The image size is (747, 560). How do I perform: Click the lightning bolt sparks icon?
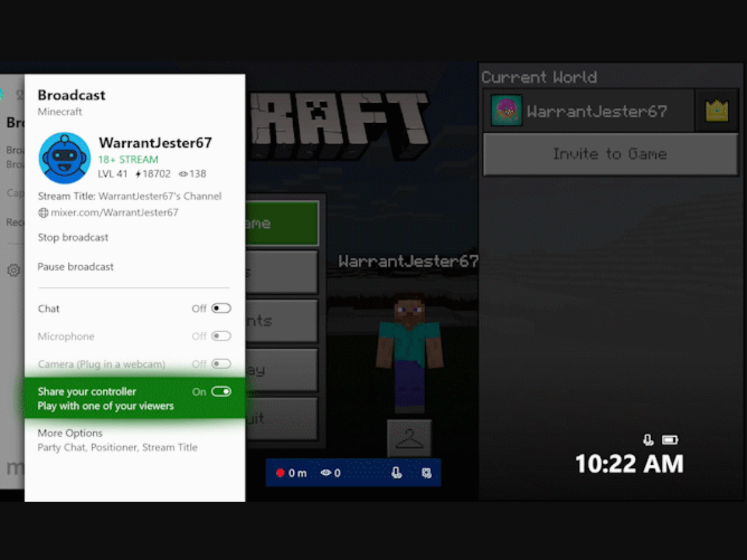(x=138, y=174)
